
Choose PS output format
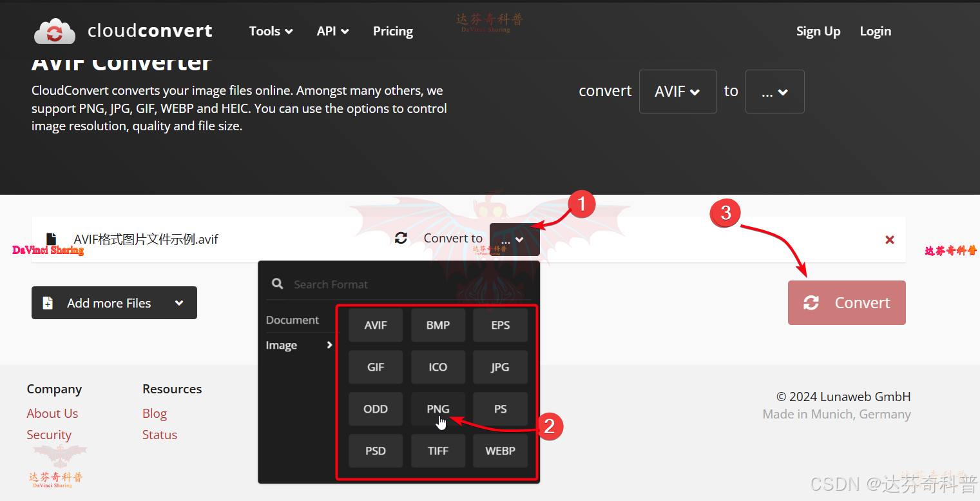pyautogui.click(x=501, y=409)
